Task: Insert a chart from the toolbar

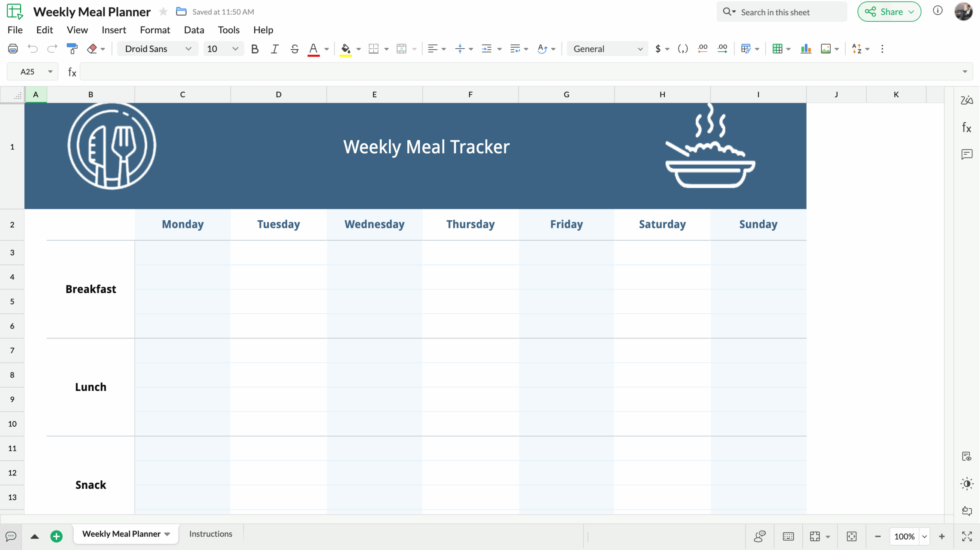Action: (x=806, y=49)
